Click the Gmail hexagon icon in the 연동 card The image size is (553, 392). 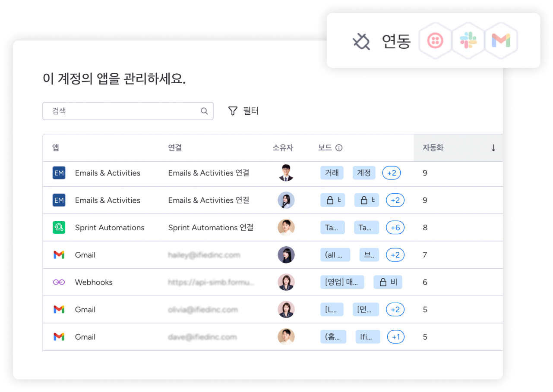[501, 41]
